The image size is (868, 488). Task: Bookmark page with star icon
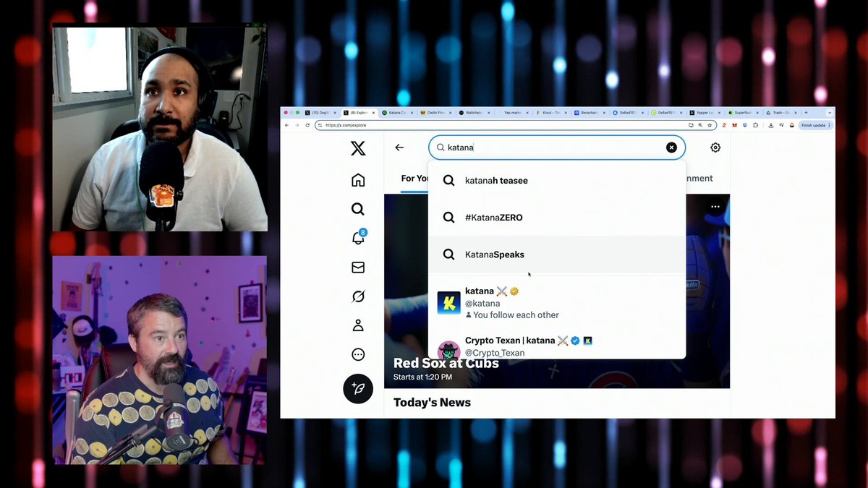point(710,125)
